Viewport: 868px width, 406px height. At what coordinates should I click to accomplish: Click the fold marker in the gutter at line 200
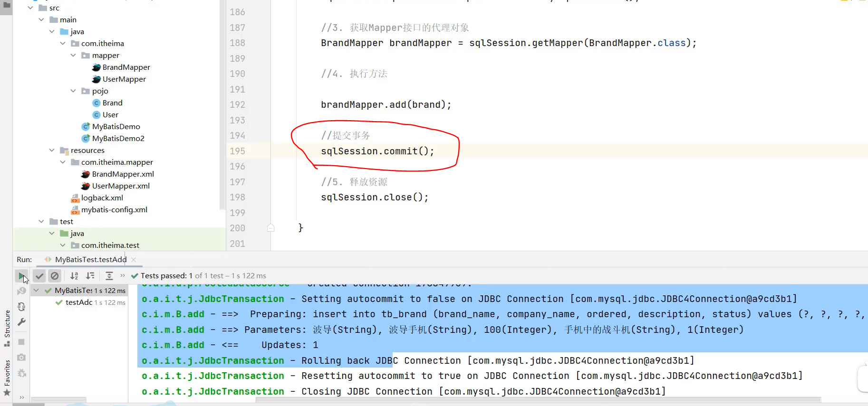270,228
